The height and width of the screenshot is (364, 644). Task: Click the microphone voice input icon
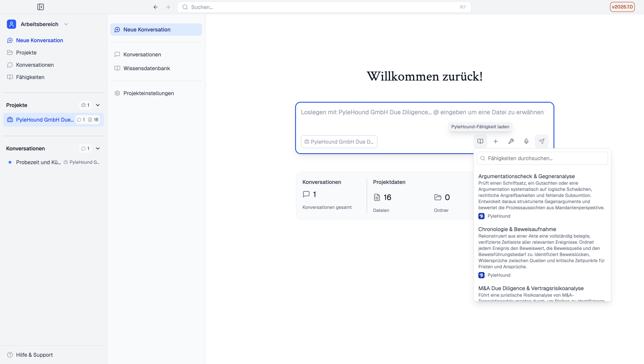(526, 141)
